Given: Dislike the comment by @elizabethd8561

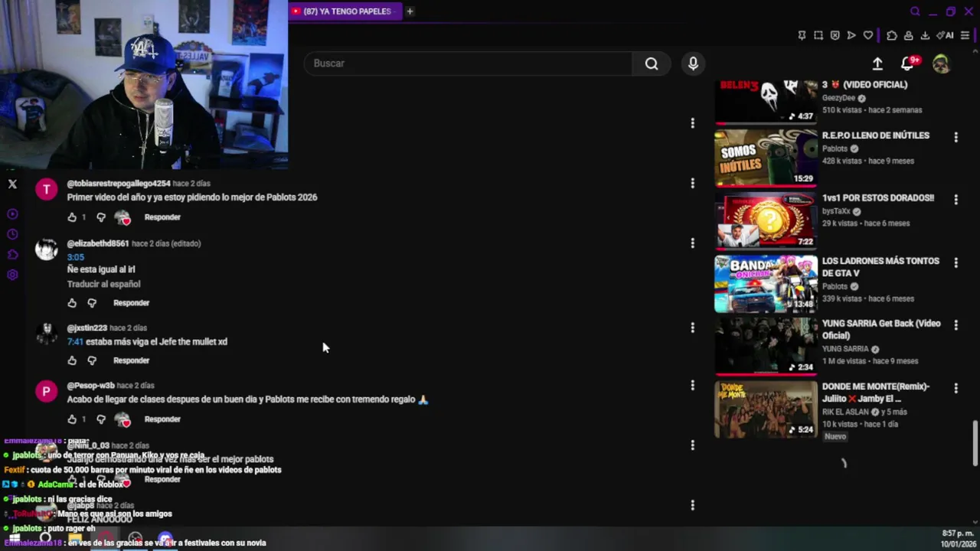Looking at the screenshot, I should click(x=92, y=303).
